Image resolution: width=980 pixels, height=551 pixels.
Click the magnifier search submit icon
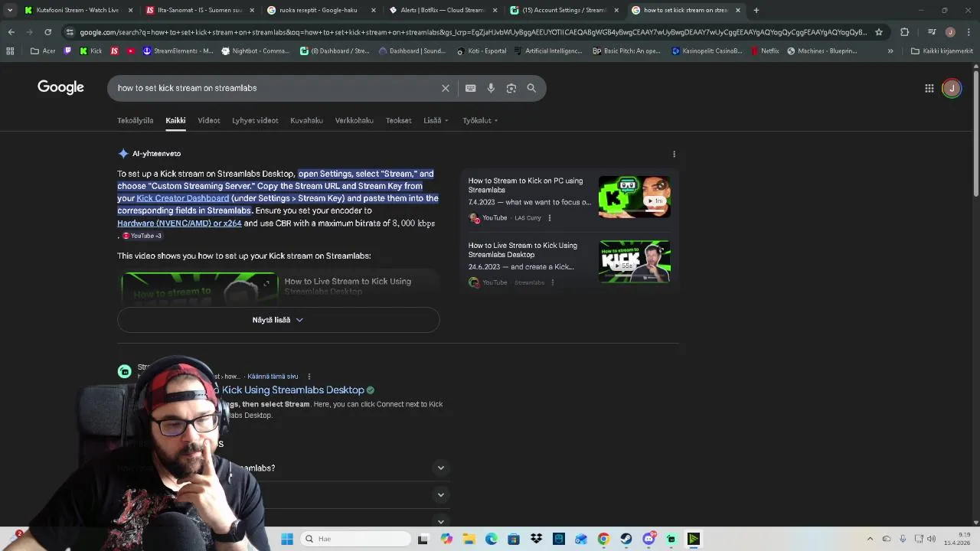click(531, 88)
